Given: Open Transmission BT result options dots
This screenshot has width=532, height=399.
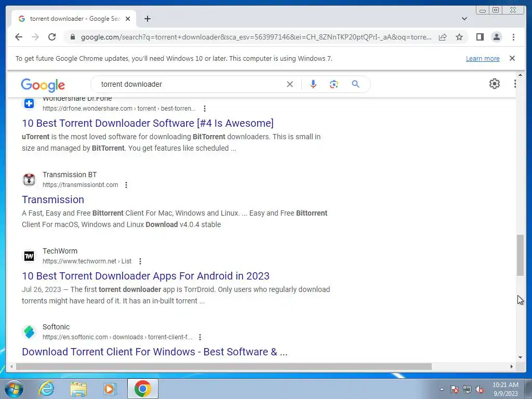Looking at the screenshot, I should [126, 185].
